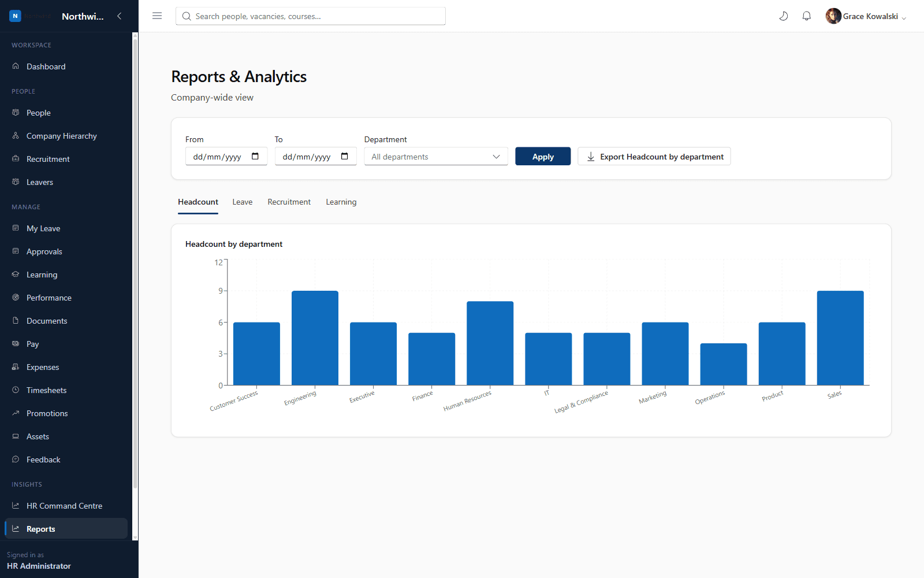Select Reports in the sidebar
The image size is (924, 578).
(x=66, y=529)
